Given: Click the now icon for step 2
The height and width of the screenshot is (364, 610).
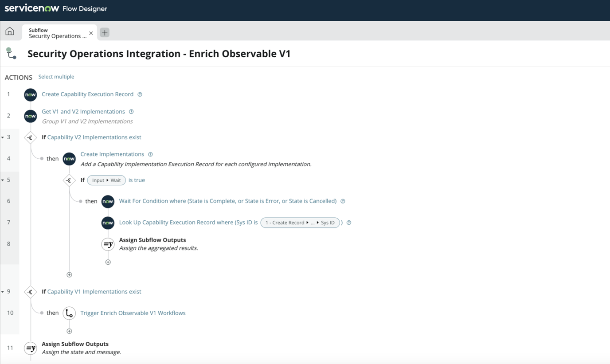Looking at the screenshot, I should click(31, 116).
